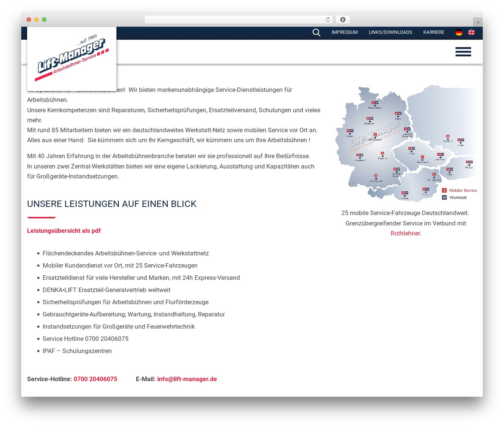Screen dimensions: 504x427
Task: Click the 'Mobiler Service' legend label
Action: click(463, 190)
